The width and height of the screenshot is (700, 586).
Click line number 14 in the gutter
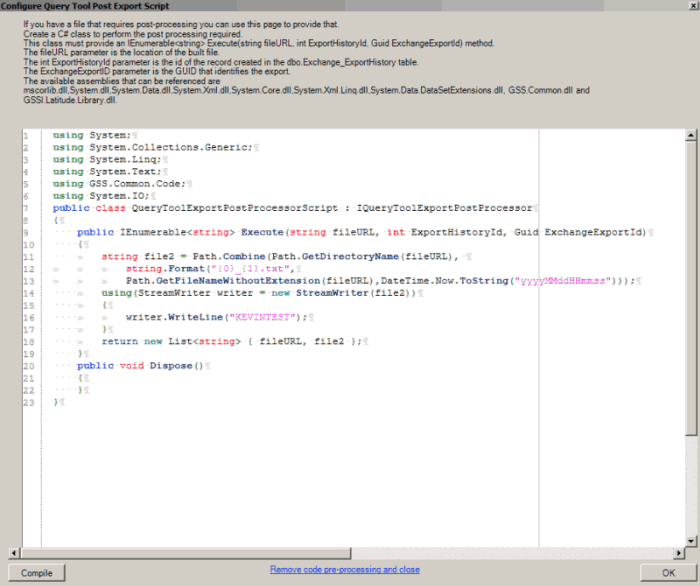[29, 292]
